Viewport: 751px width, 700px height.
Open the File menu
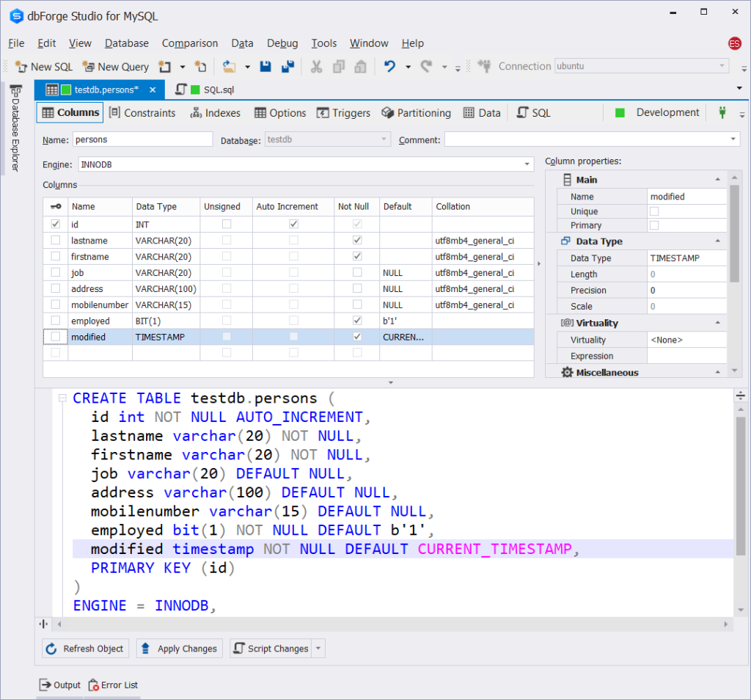pos(16,43)
